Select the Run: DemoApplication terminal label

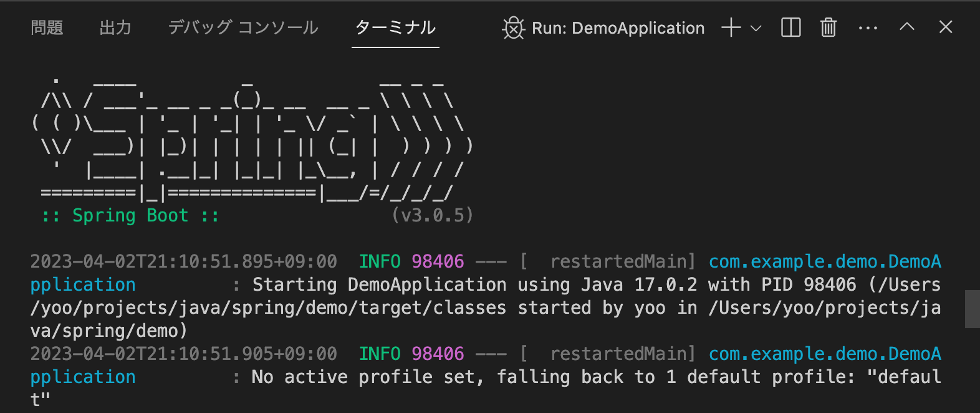pos(618,28)
